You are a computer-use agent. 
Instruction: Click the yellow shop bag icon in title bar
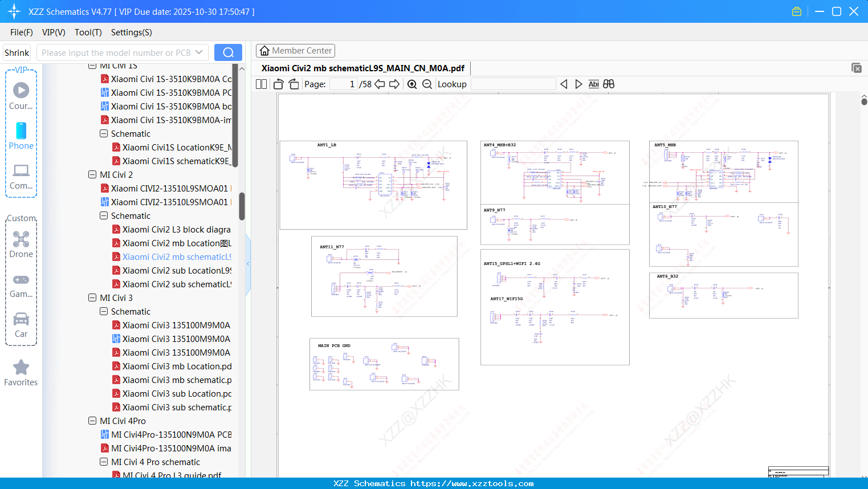click(797, 11)
